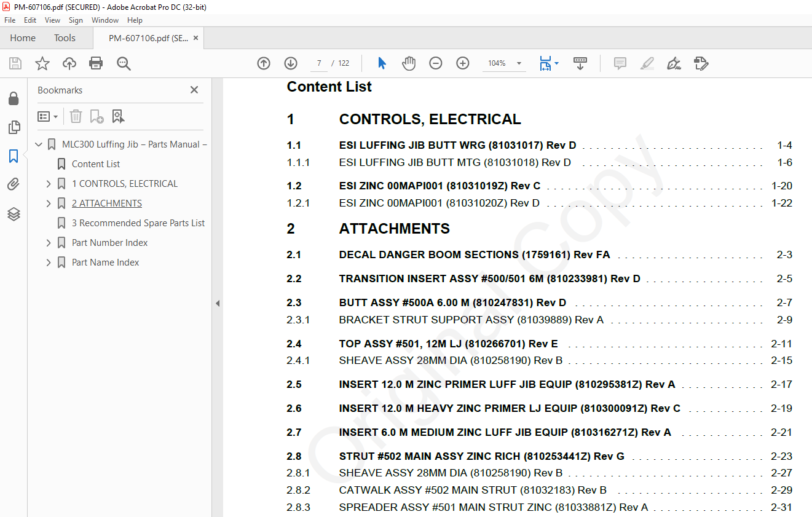812x517 pixels.
Task: Click the scrolling mode toolbar icon
Action: coord(580,63)
